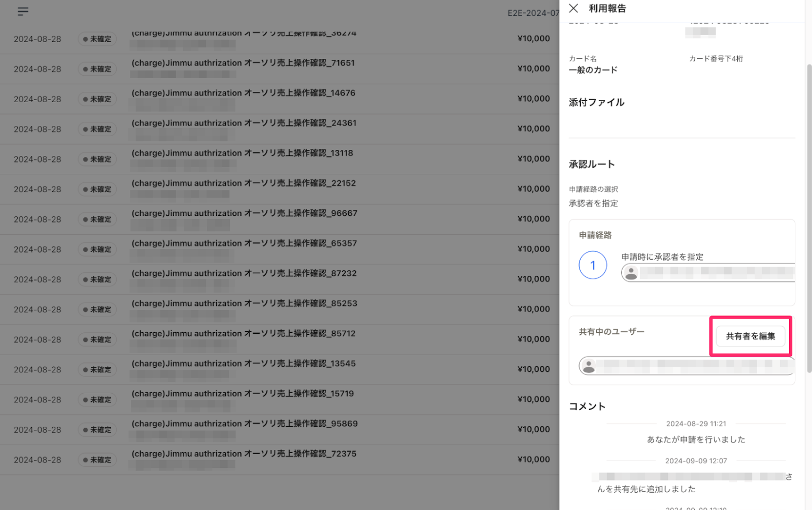Click 承認者を指定 route value

(593, 203)
